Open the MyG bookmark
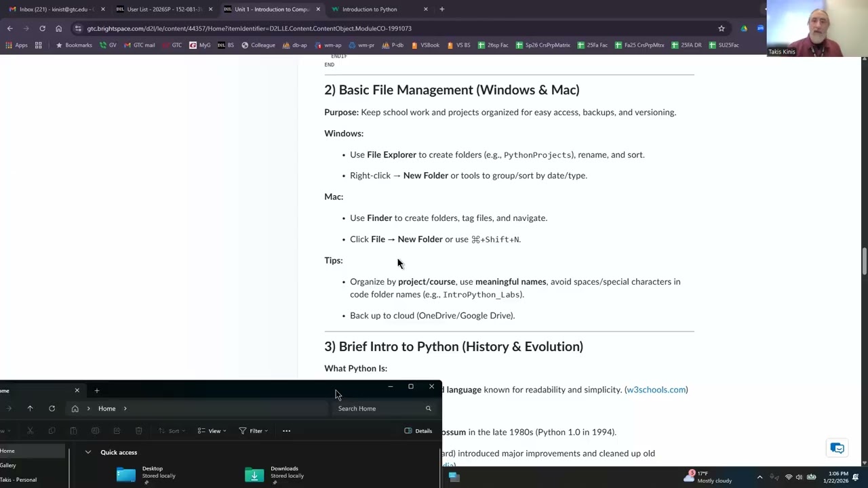 pos(200,45)
